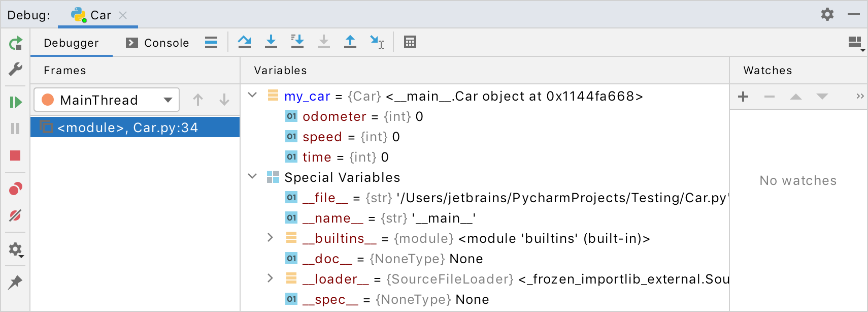The image size is (868, 312).
Task: Toggle Mute Breakpoints icon
Action: coord(15,215)
